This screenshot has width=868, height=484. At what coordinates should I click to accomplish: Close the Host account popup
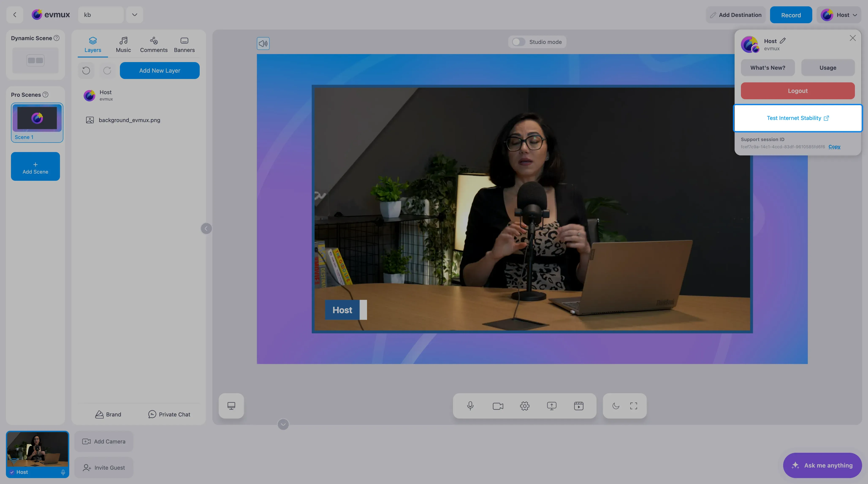click(853, 38)
